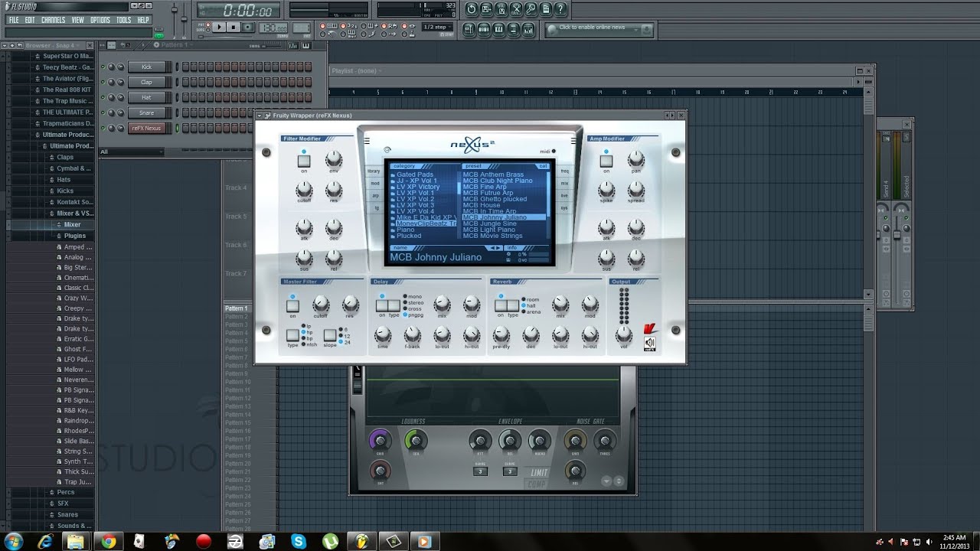980x551 pixels.
Task: Select the MCB Light Piano preset
Action: tap(488, 230)
